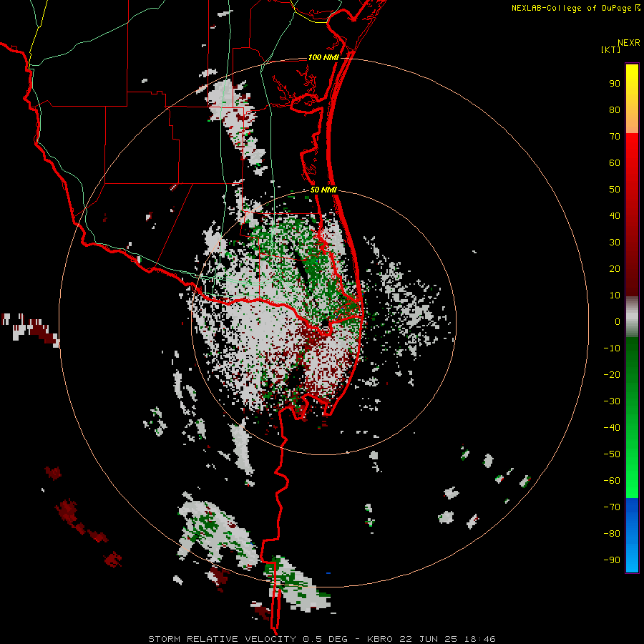
Task: Click the -30 value on the velocity scale
Action: (x=612, y=401)
